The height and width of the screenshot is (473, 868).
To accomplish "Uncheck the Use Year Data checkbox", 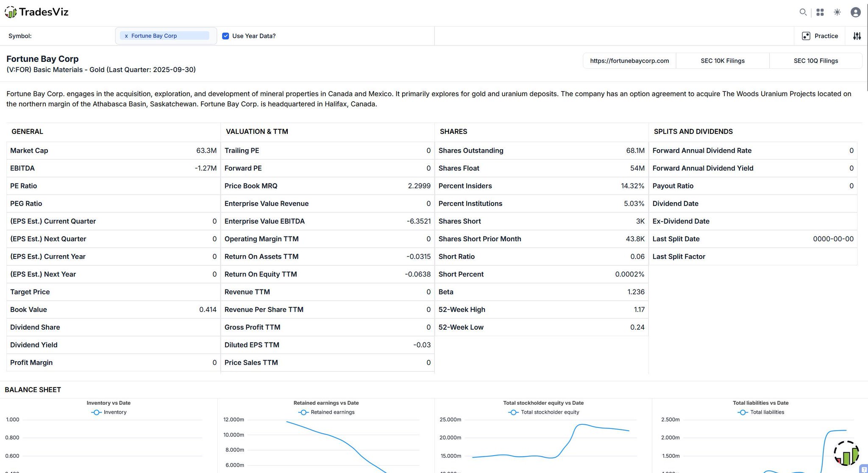I will pyautogui.click(x=225, y=36).
